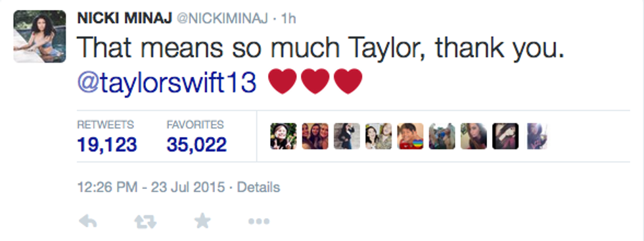644x241 pixels.
Task: Open the avatar with the black border
Action: tap(505, 136)
